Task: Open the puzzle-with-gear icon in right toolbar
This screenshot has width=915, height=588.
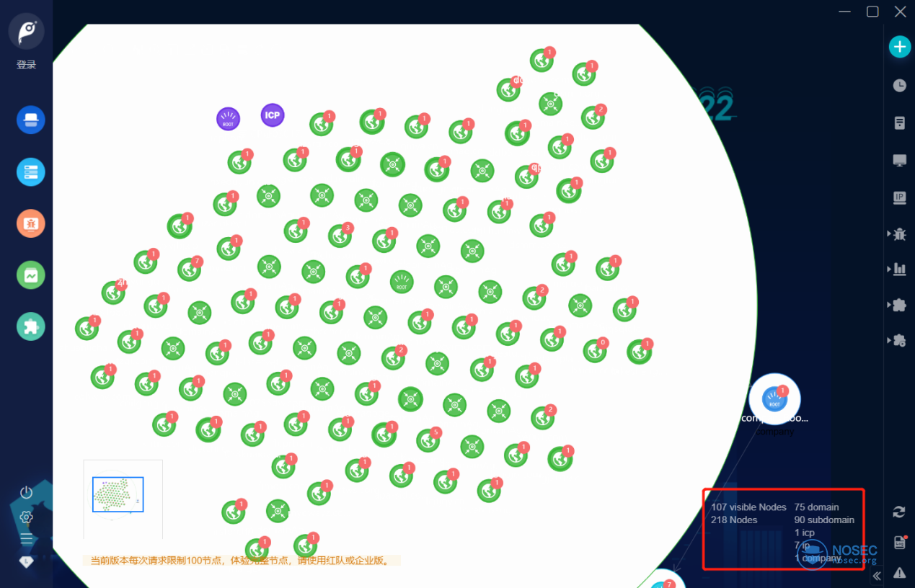Action: pos(899,340)
